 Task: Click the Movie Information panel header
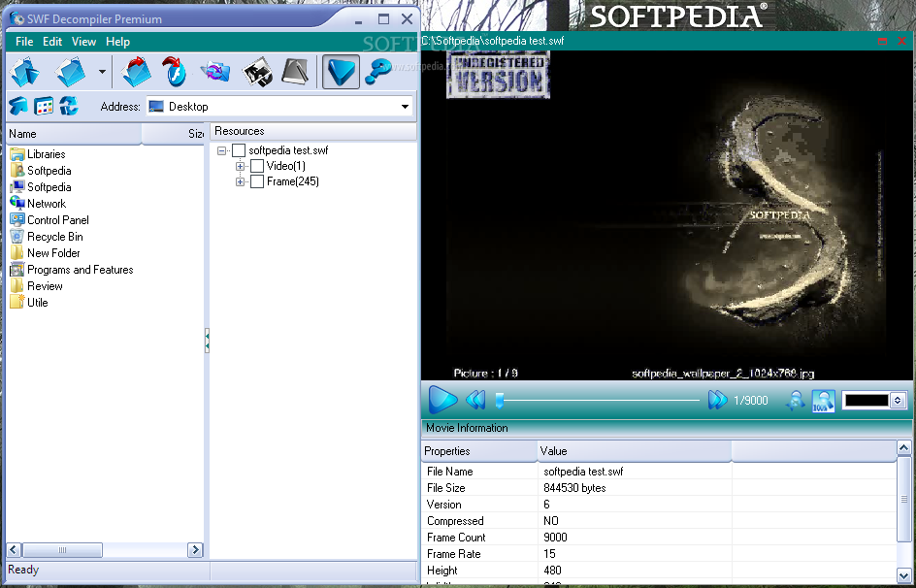(667, 428)
